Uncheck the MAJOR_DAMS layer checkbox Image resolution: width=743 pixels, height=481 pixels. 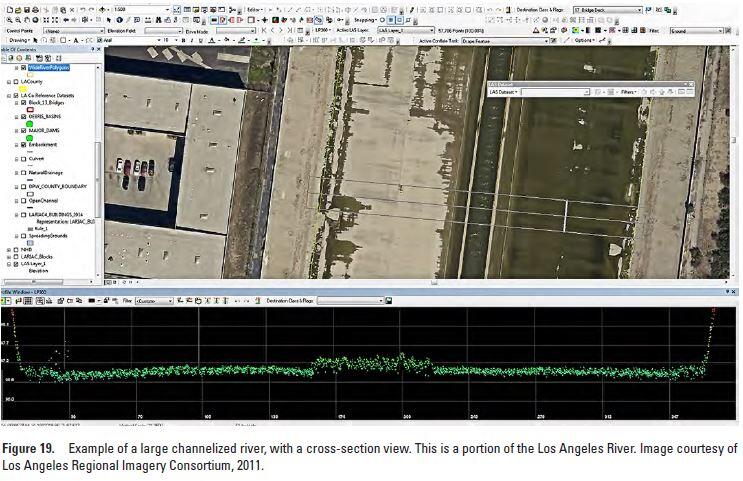(x=23, y=130)
